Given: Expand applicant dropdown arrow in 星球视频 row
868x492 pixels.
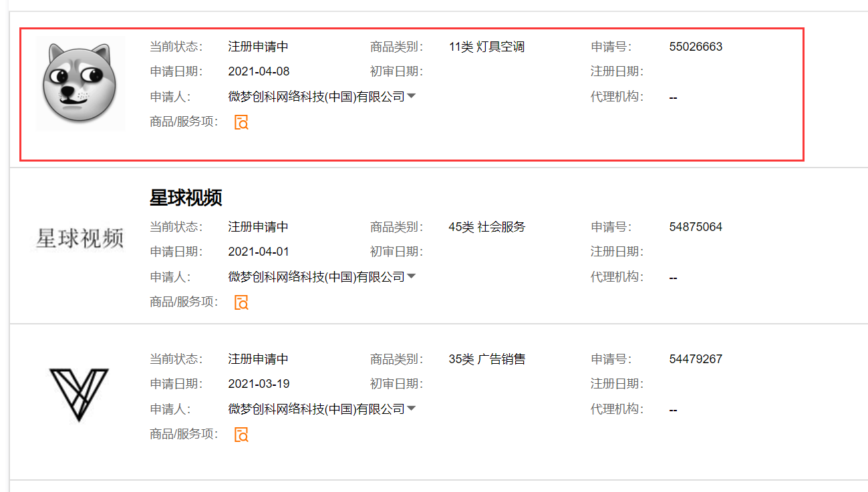Looking at the screenshot, I should coord(412,276).
